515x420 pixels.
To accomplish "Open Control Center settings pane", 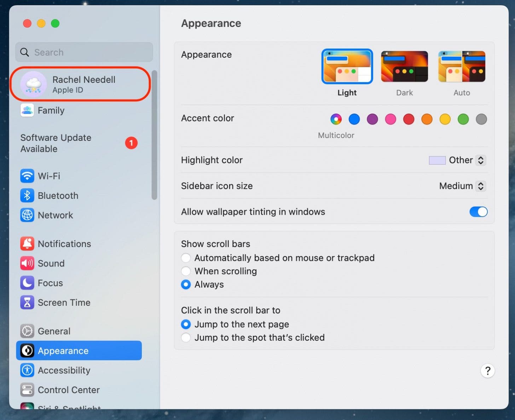I will point(69,390).
